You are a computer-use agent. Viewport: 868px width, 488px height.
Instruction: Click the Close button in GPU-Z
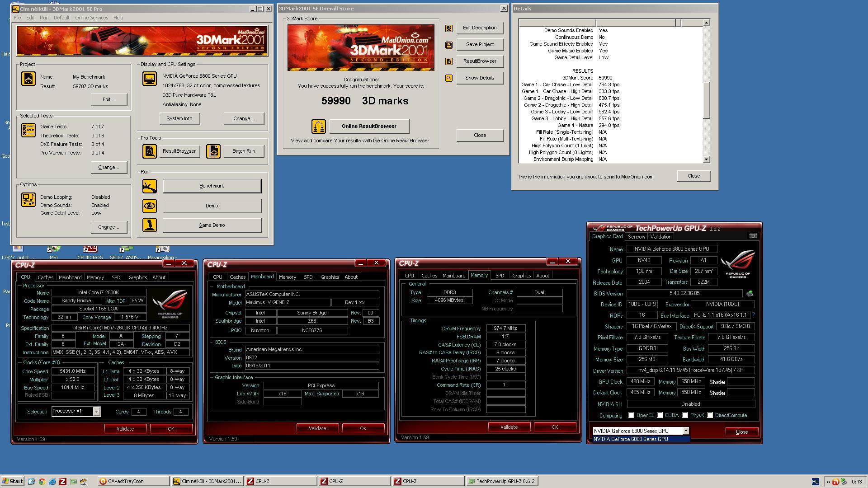coord(741,432)
